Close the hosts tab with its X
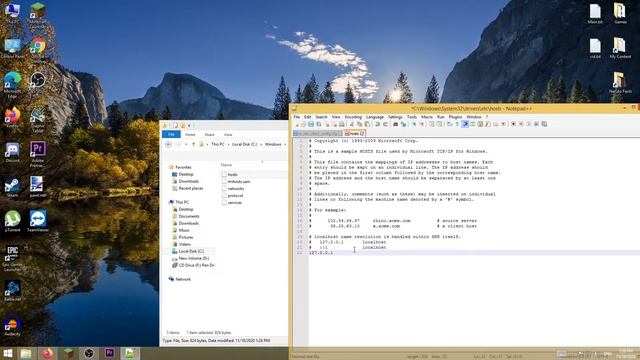 (x=362, y=133)
